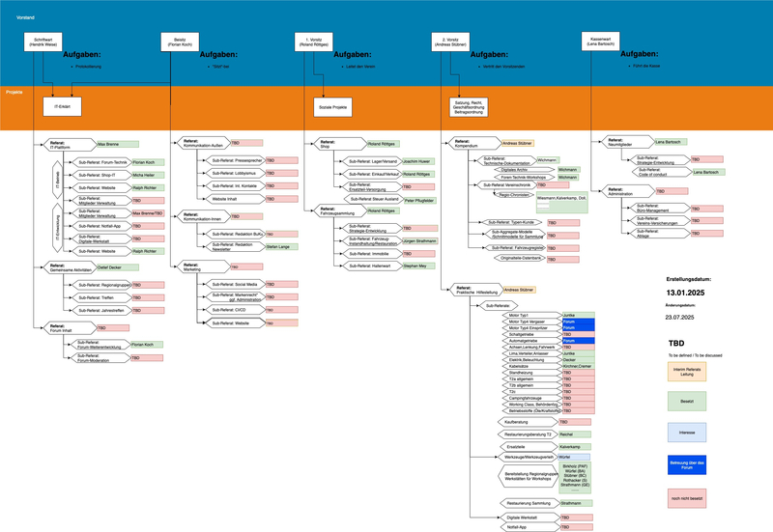This screenshot has height=532, width=773.
Task: Select Sub-Referat Vereinschronik node
Action: click(506, 185)
